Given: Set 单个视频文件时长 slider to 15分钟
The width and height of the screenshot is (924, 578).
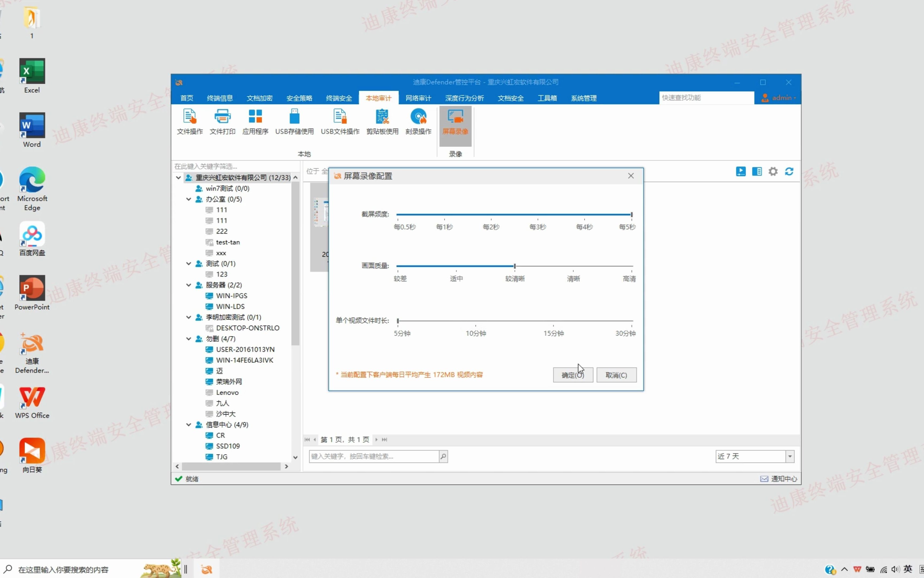Looking at the screenshot, I should coord(554,321).
